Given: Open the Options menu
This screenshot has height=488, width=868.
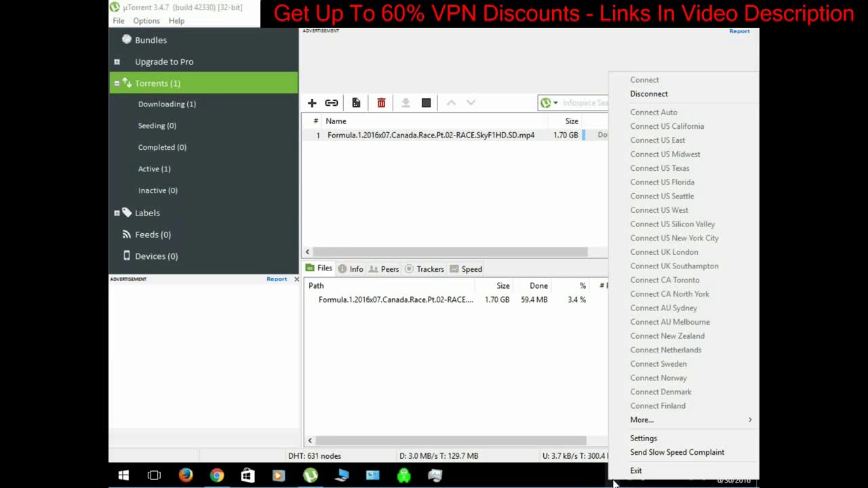Looking at the screenshot, I should (x=146, y=21).
